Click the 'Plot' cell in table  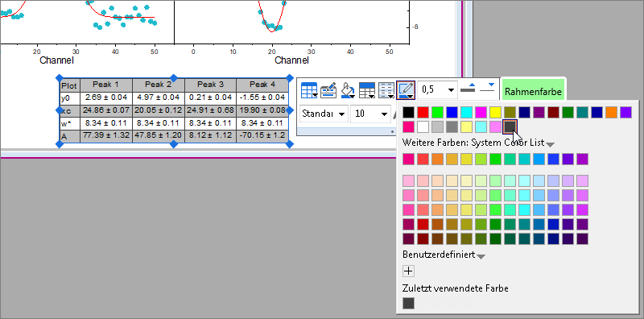point(69,86)
